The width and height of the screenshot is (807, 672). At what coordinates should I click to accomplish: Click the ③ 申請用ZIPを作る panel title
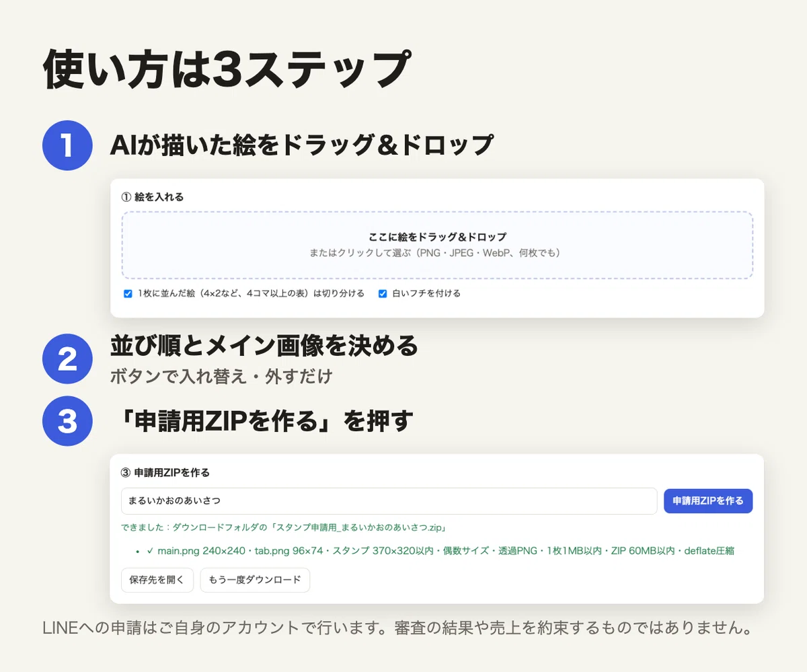point(165,473)
